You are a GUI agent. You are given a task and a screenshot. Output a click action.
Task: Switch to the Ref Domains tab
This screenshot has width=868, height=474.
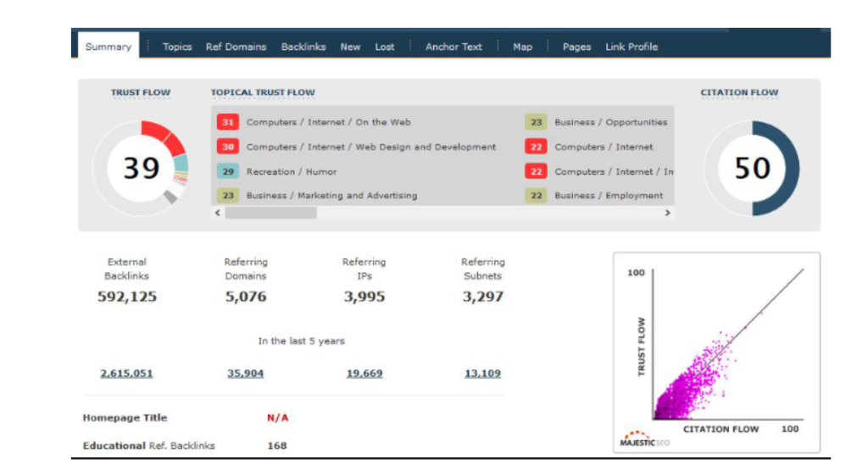[x=236, y=47]
